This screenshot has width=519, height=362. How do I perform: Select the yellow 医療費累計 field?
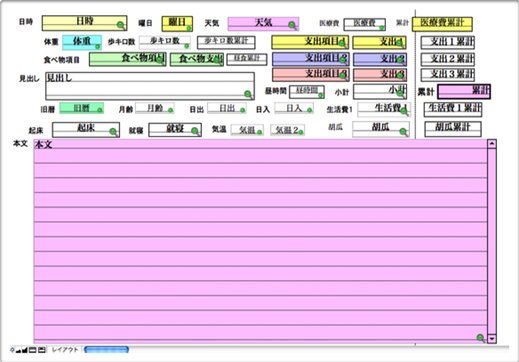coord(442,24)
